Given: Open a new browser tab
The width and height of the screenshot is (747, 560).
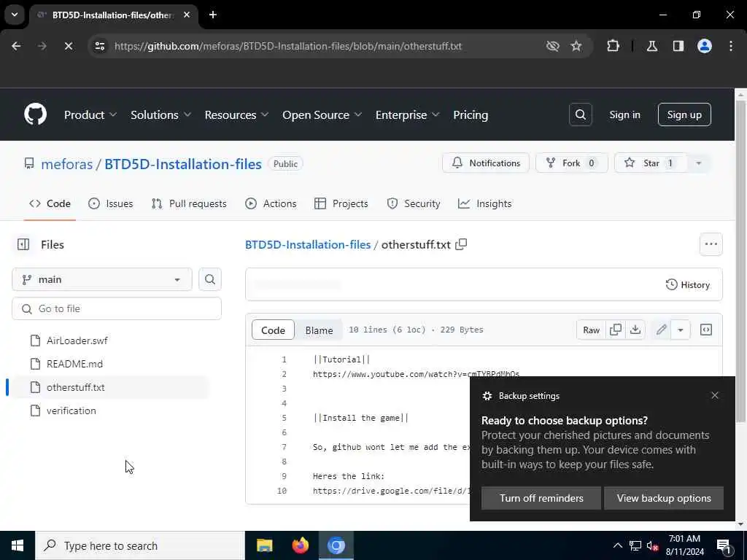Looking at the screenshot, I should [213, 15].
